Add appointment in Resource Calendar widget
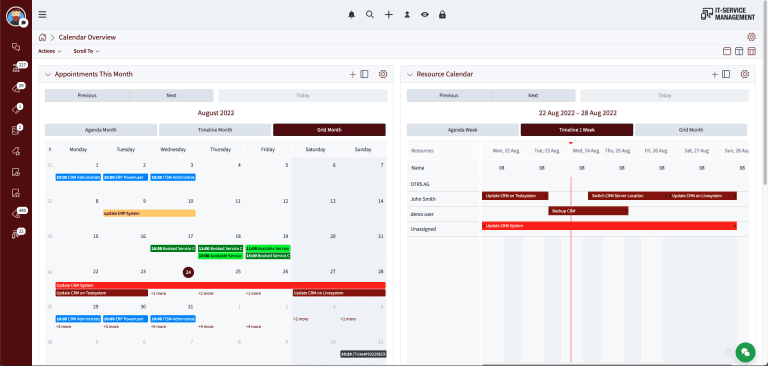 714,74
